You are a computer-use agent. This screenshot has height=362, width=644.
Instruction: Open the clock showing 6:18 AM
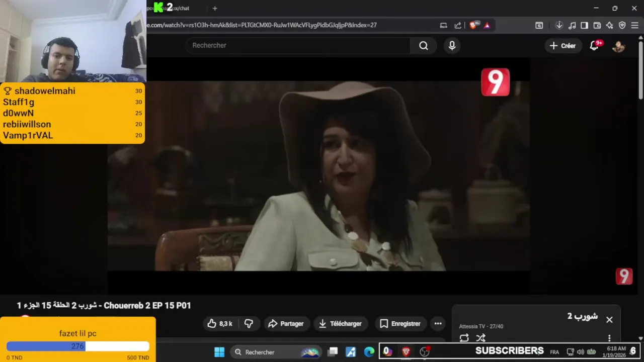[x=616, y=351]
